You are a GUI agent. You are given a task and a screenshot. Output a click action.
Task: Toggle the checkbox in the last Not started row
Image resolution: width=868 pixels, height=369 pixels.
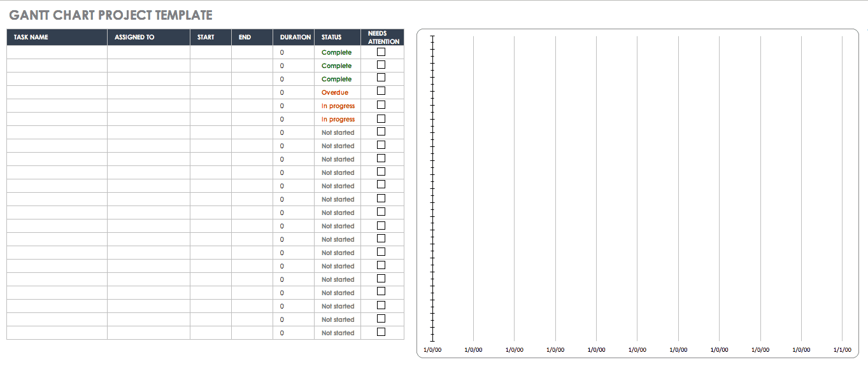(381, 332)
